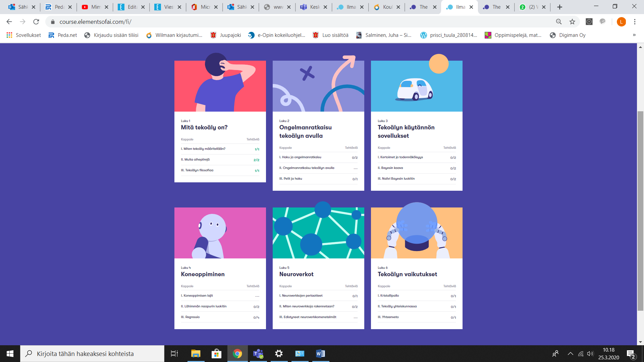This screenshot has height=362, width=644.
Task: Open the zoom magnifier icon in address bar
Action: [559, 22]
